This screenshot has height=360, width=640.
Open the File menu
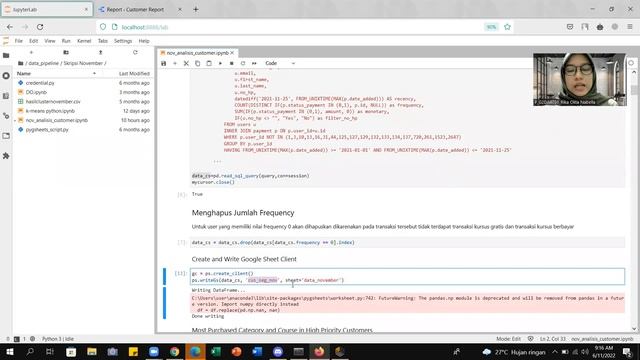19,41
